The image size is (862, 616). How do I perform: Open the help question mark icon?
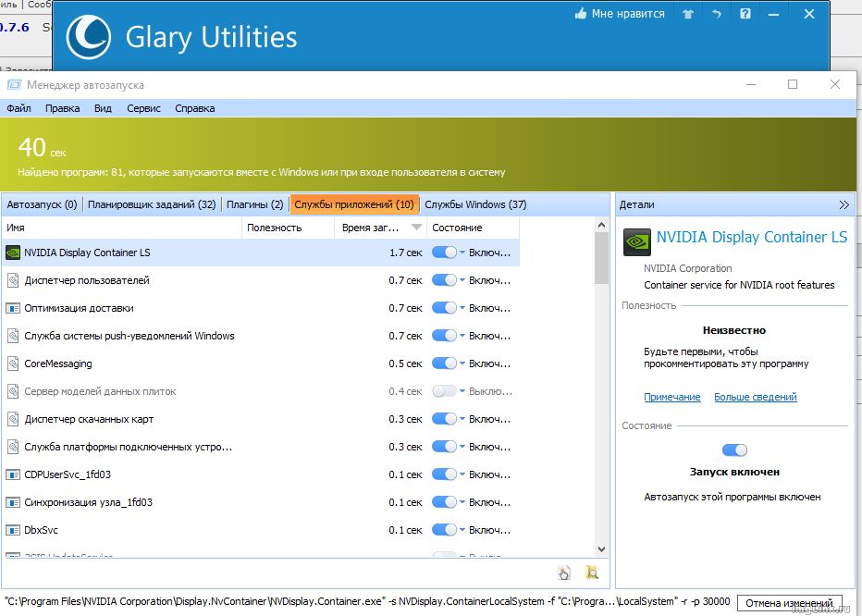coord(745,14)
